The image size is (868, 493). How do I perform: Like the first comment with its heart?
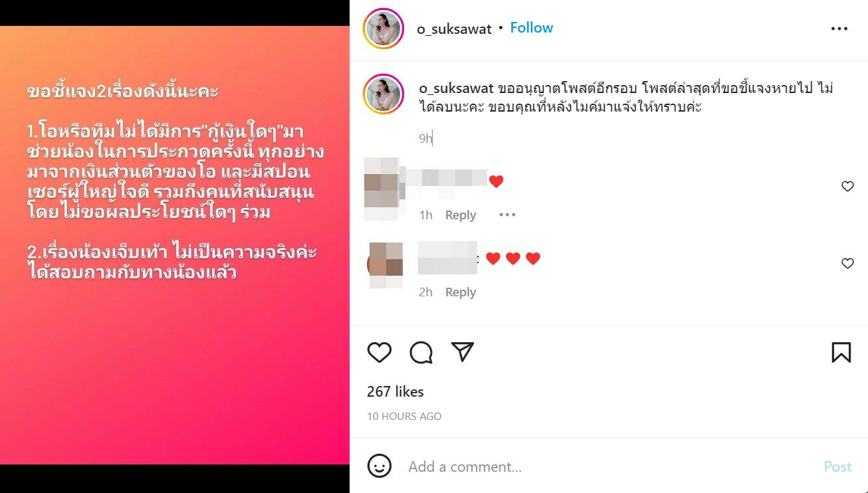click(847, 187)
